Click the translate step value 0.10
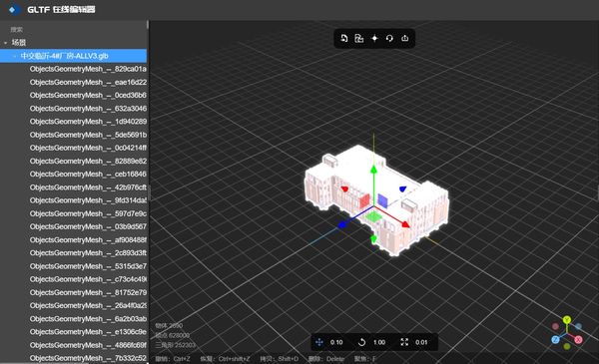This screenshot has height=364, width=599. pos(336,342)
